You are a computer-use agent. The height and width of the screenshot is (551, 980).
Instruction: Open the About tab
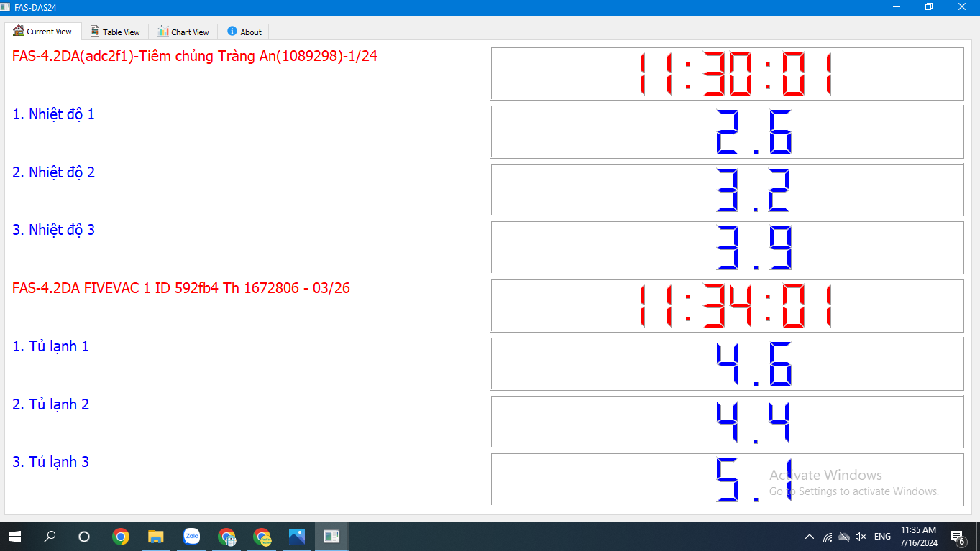[x=244, y=32]
